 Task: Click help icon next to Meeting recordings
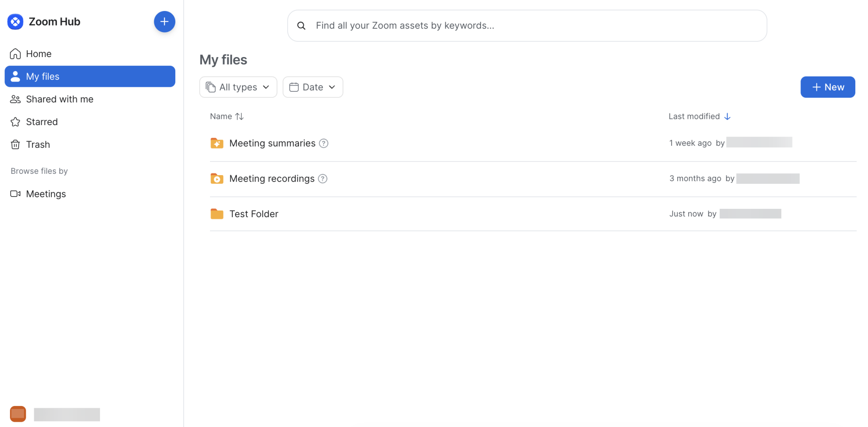pyautogui.click(x=323, y=179)
